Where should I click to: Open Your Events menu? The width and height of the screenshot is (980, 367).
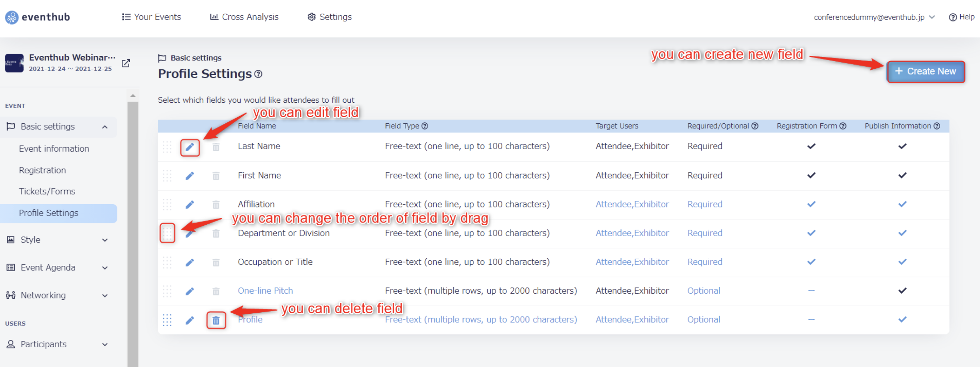pyautogui.click(x=151, y=17)
